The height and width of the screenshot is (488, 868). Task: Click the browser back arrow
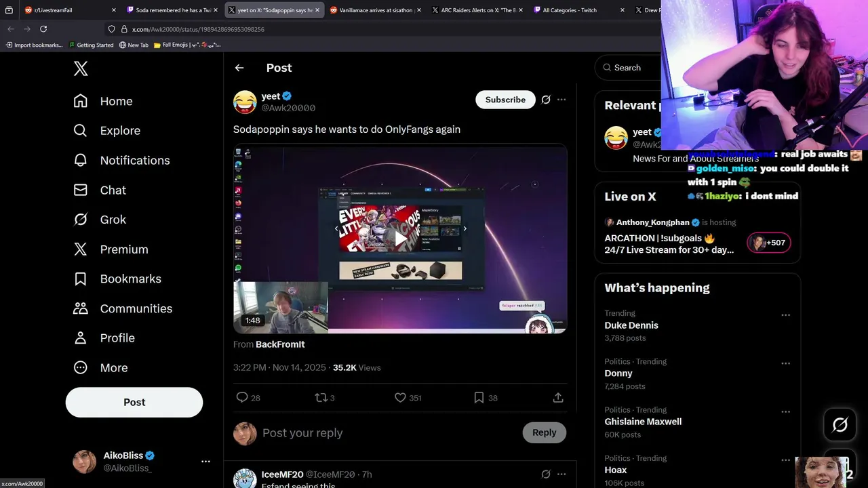(x=11, y=29)
